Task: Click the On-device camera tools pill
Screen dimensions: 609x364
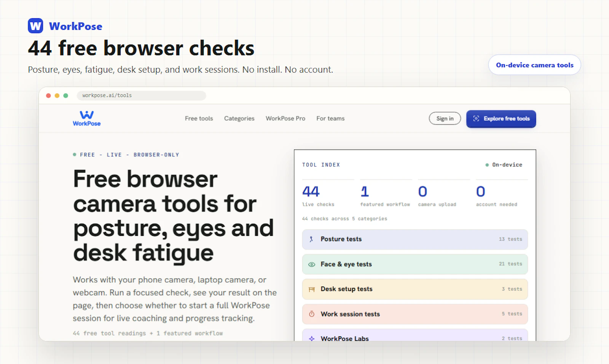Action: pos(534,65)
